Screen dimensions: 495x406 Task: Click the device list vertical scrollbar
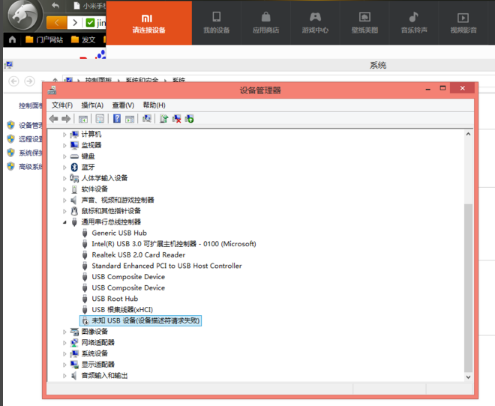click(x=468, y=255)
